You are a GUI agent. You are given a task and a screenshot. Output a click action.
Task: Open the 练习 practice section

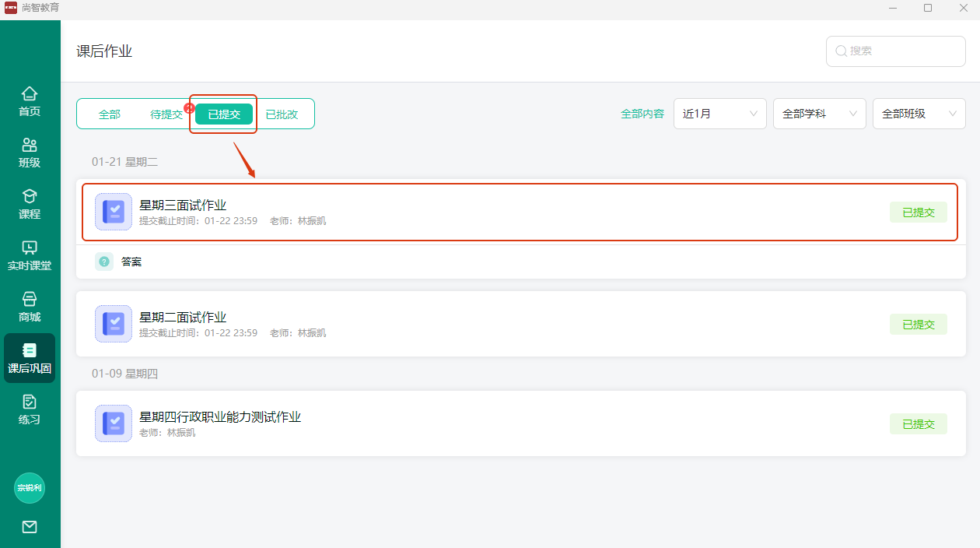(x=30, y=410)
